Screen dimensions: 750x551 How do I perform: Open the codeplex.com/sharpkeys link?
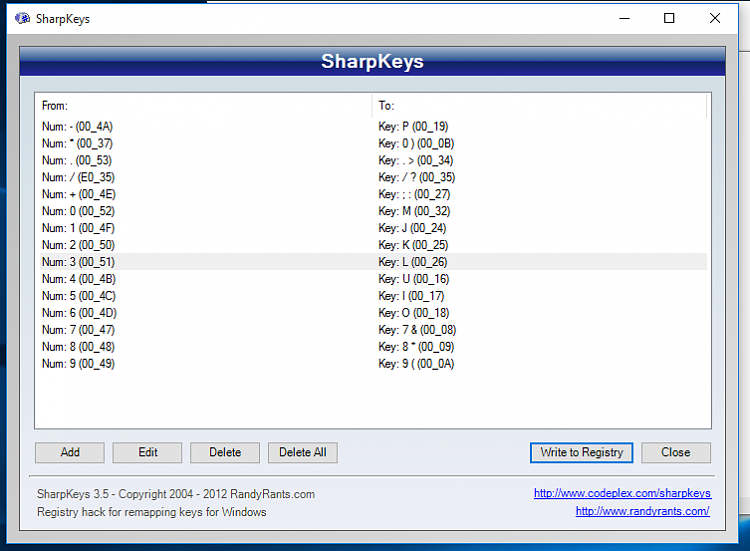[x=622, y=493]
